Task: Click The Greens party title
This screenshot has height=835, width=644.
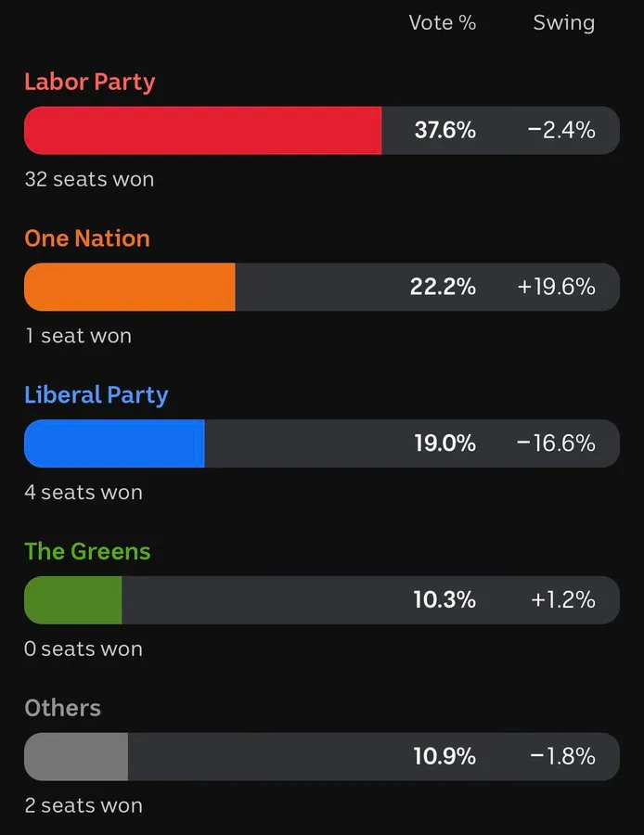Action: coord(87,552)
